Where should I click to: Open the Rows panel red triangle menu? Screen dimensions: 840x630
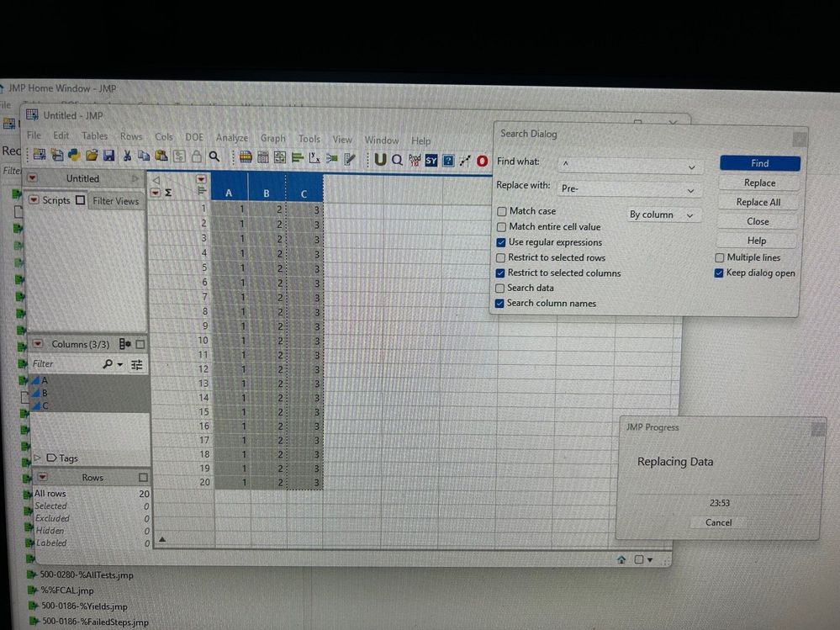tap(43, 477)
